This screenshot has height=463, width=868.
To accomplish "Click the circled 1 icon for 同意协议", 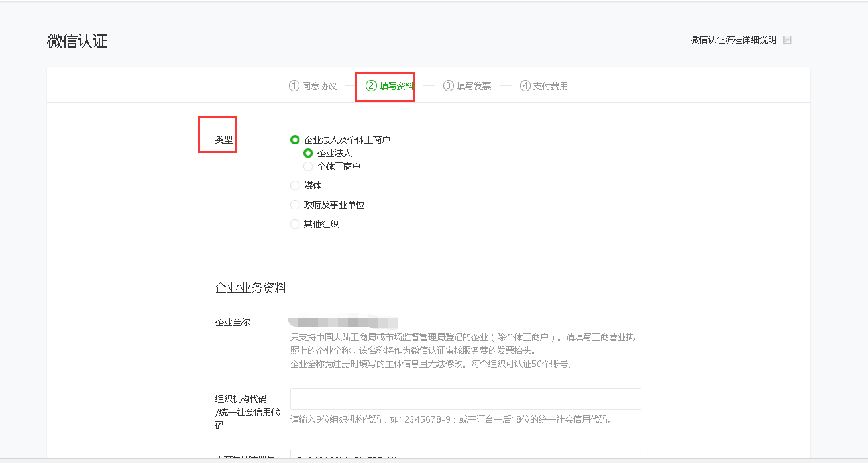I will click(294, 86).
